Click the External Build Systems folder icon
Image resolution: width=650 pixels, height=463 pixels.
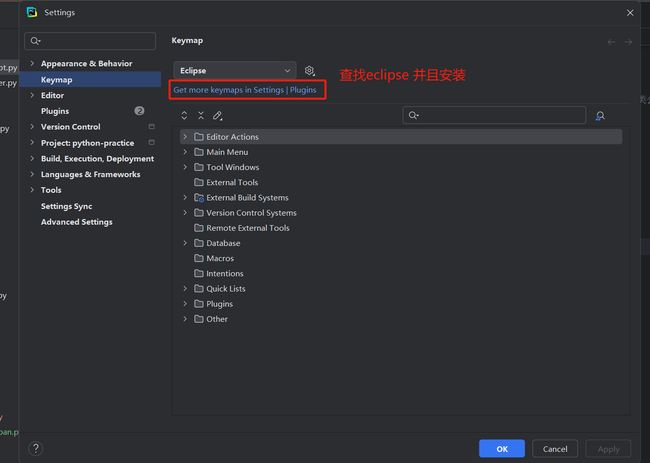click(199, 197)
